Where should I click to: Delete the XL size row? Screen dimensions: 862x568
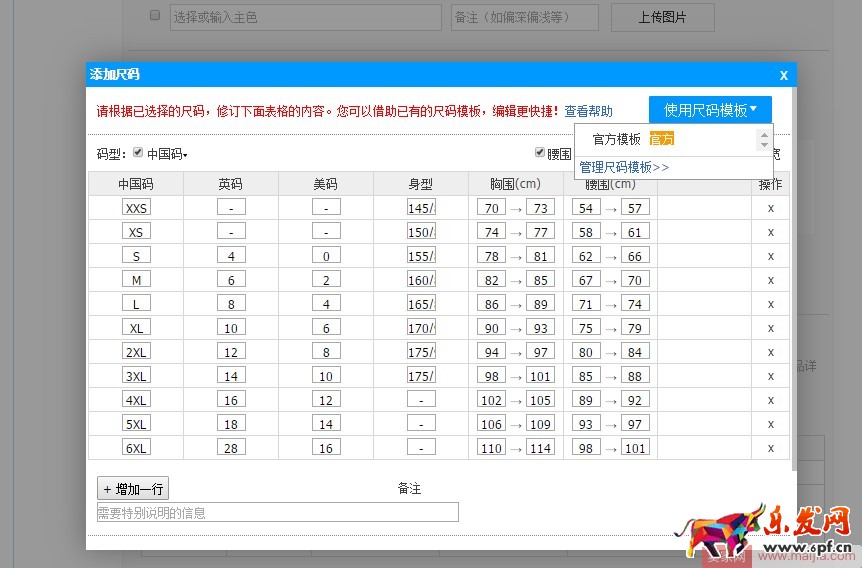point(770,328)
